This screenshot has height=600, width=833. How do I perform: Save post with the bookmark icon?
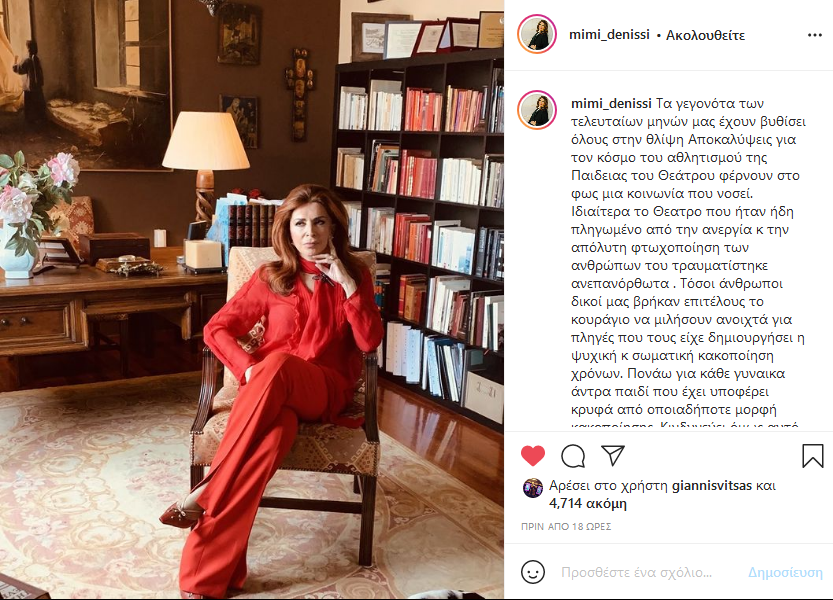(812, 456)
